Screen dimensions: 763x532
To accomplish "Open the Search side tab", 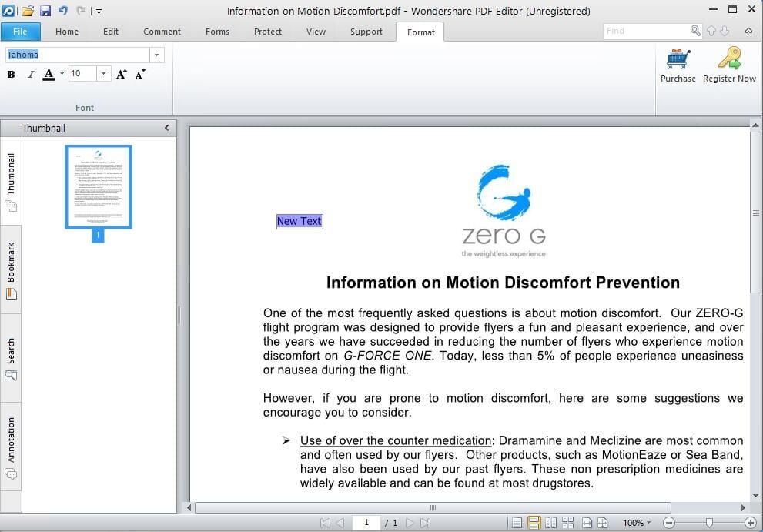I will coord(11,359).
